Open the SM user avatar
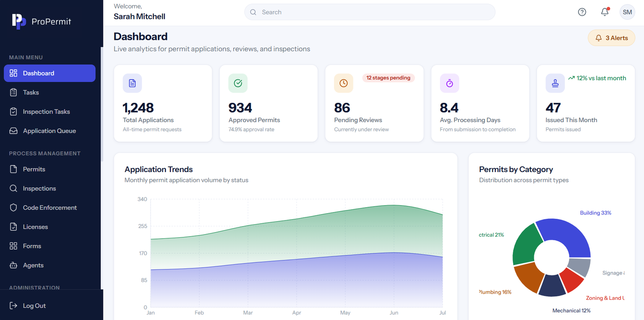The image size is (644, 320). click(x=627, y=12)
